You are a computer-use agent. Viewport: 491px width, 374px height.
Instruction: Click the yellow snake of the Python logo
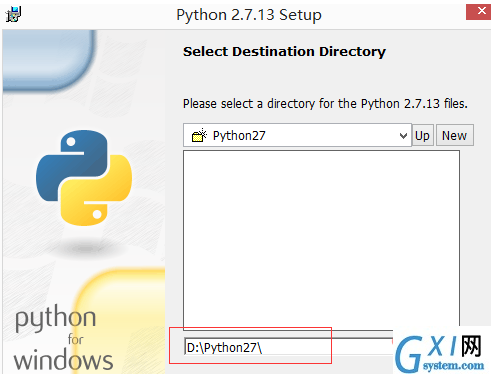pyautogui.click(x=97, y=192)
